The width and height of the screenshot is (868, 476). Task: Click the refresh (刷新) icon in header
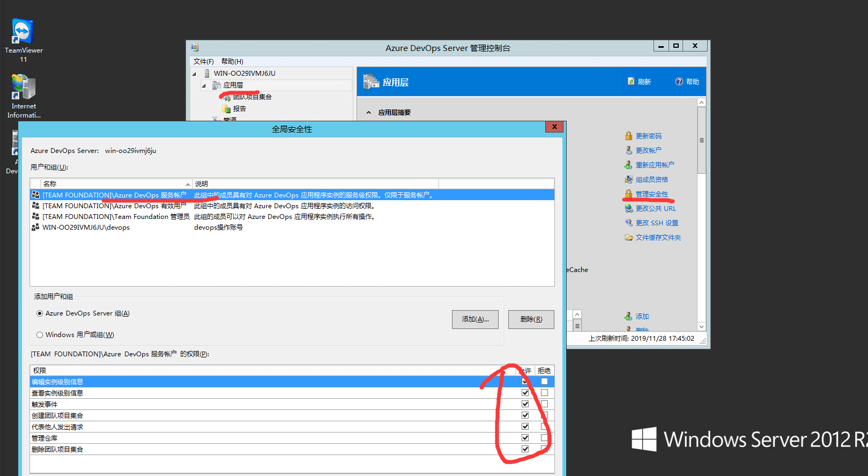click(x=631, y=82)
